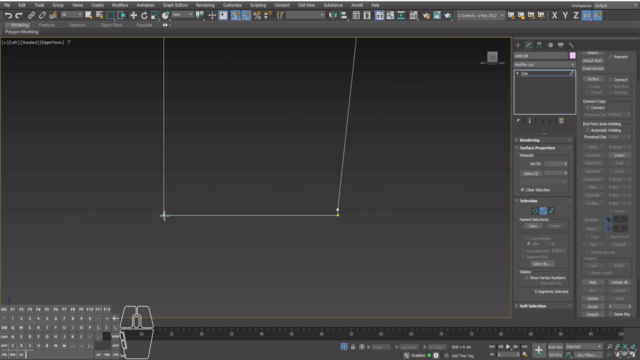
Task: Click the Select ID button
Action: (531, 173)
